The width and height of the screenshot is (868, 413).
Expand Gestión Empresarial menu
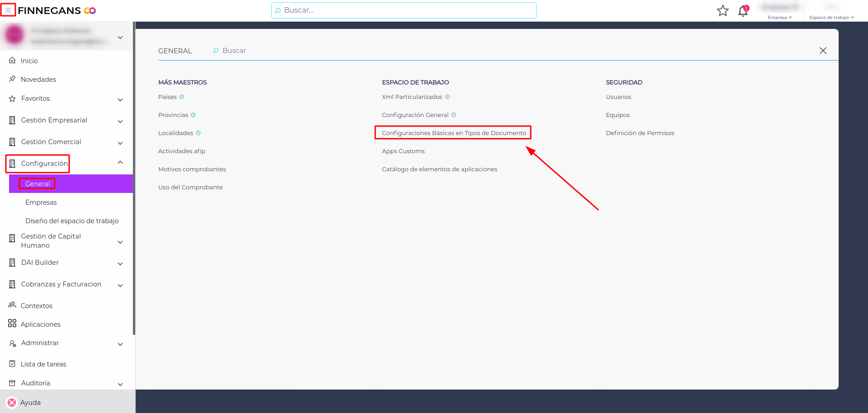120,122
